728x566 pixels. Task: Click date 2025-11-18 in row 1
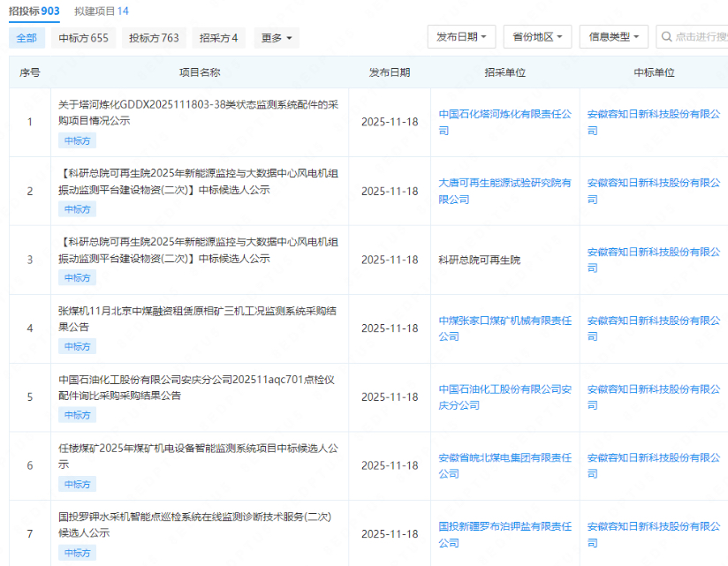point(390,122)
